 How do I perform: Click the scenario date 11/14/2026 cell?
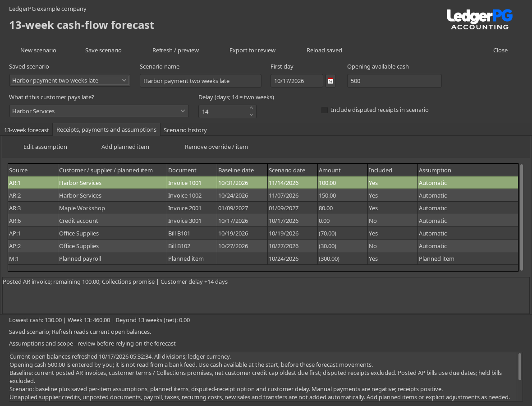tap(293, 183)
